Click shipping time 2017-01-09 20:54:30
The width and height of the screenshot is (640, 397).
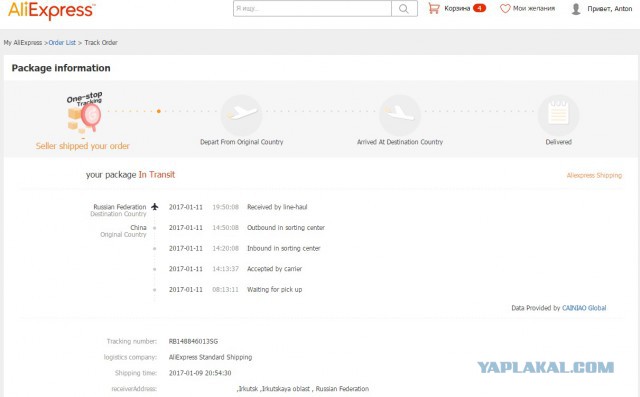(200, 373)
